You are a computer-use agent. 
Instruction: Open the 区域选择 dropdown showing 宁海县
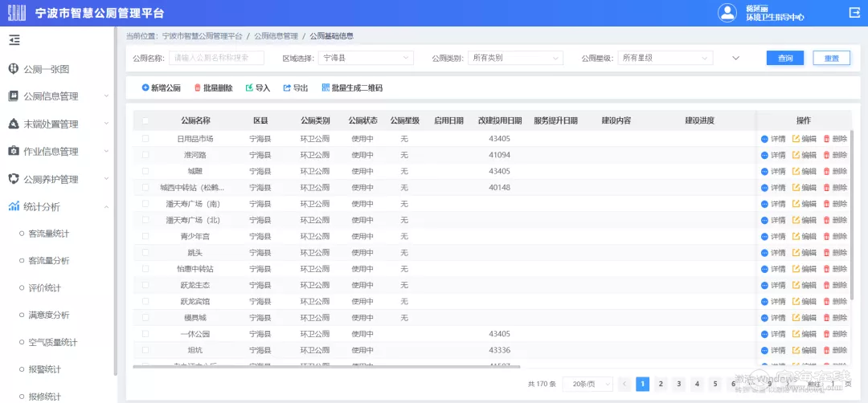pyautogui.click(x=366, y=58)
